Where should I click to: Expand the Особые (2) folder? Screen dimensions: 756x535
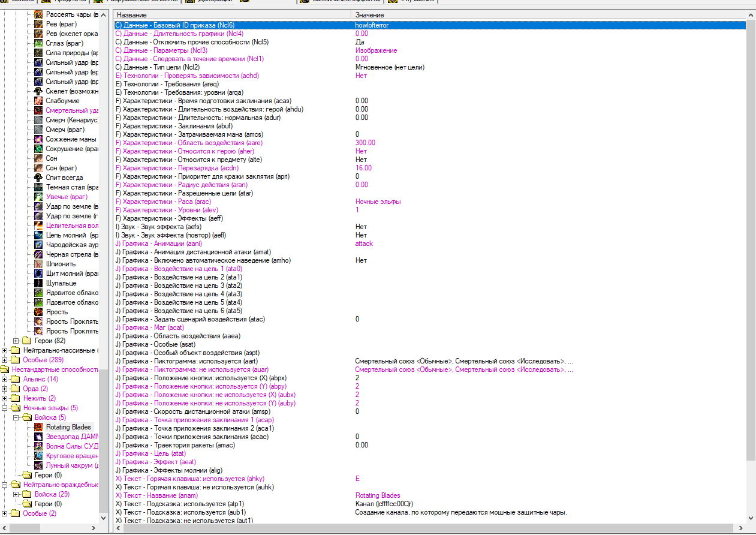tap(5, 513)
